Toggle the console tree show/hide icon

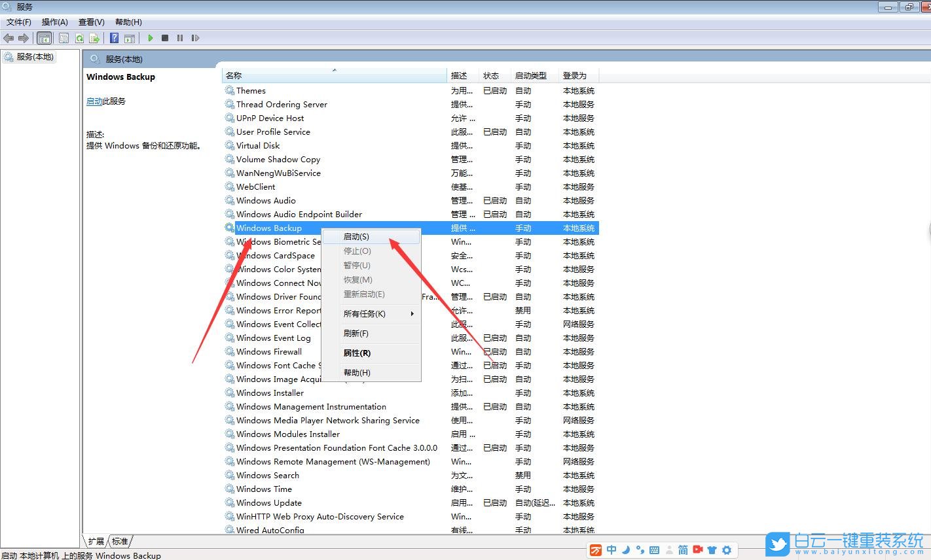click(45, 37)
